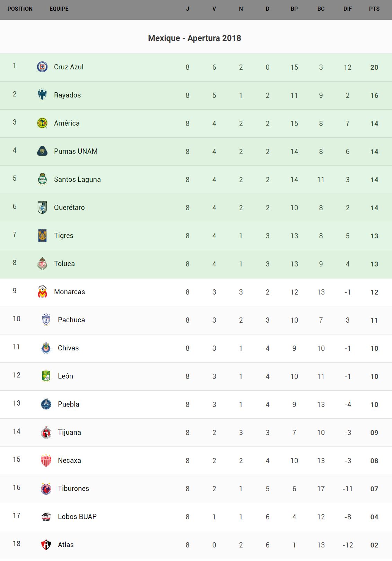Click the Tiburones team name
Viewport: 392px width, 561px height.
click(73, 488)
